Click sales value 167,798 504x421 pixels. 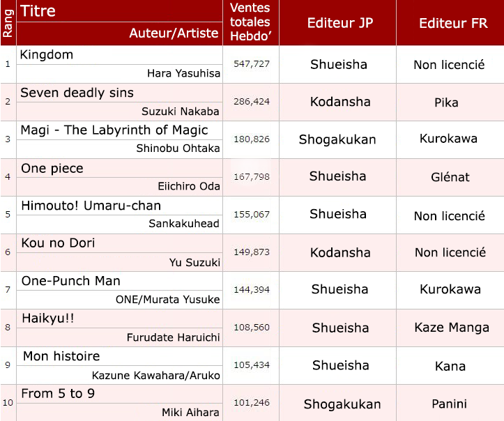[252, 177]
